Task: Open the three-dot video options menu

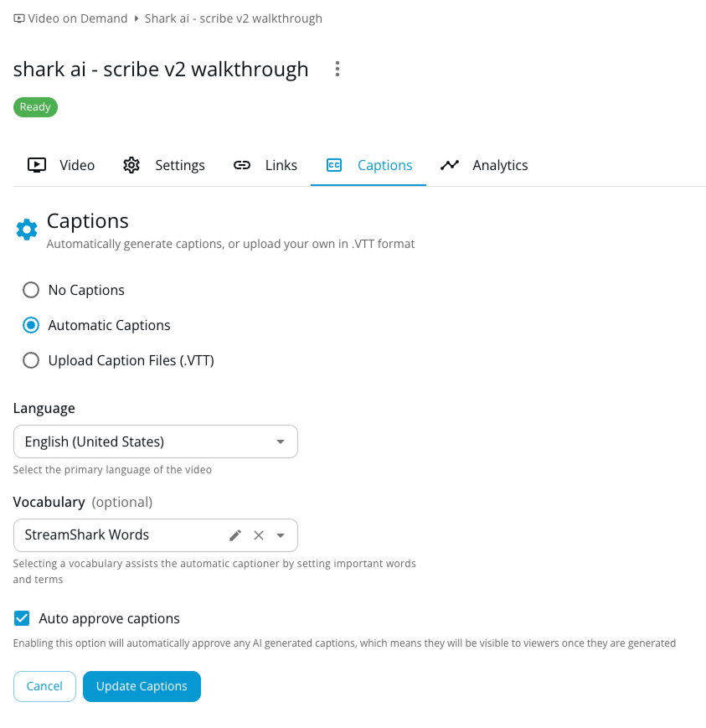Action: [x=338, y=70]
